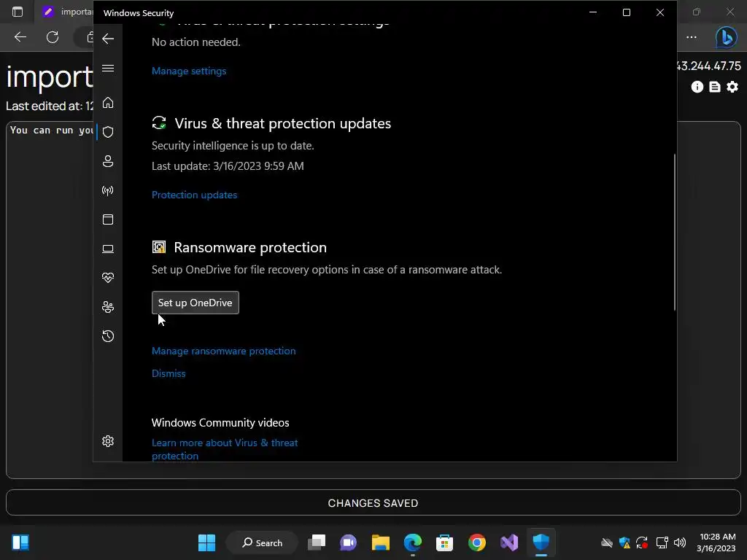This screenshot has height=560, width=747.
Task: Click Windows Security taskbar icon
Action: point(541,542)
